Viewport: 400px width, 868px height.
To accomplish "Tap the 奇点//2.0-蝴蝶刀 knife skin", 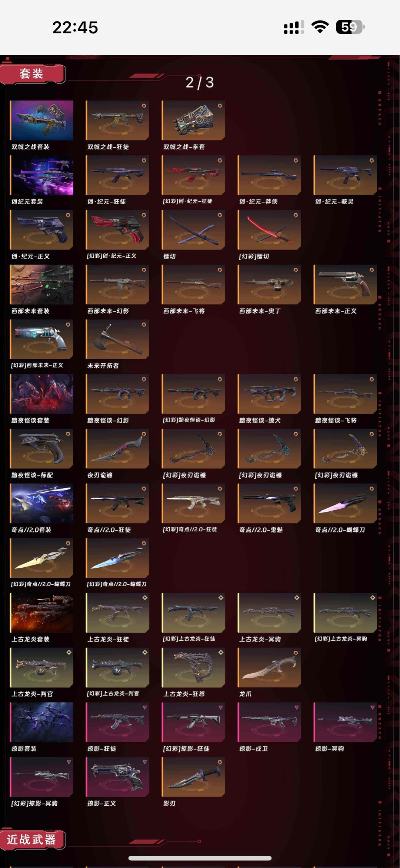I will point(345,503).
